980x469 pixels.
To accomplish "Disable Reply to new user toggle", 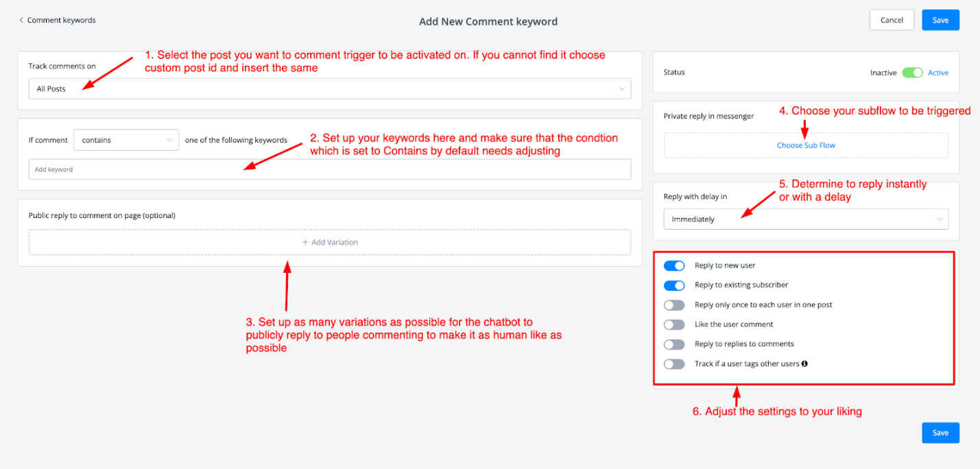I will point(674,266).
